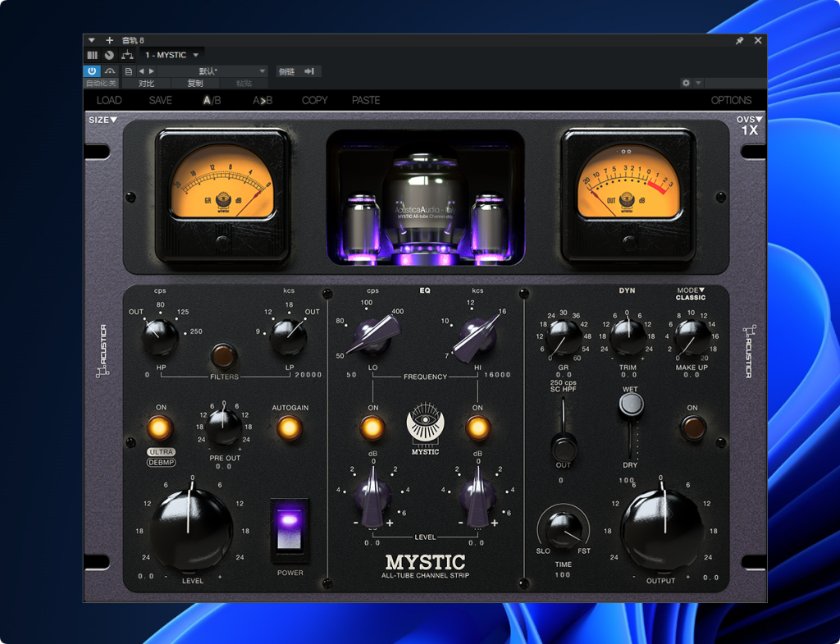Pin the plugin window with pushpin icon
This screenshot has height=644, width=840.
pos(739,40)
